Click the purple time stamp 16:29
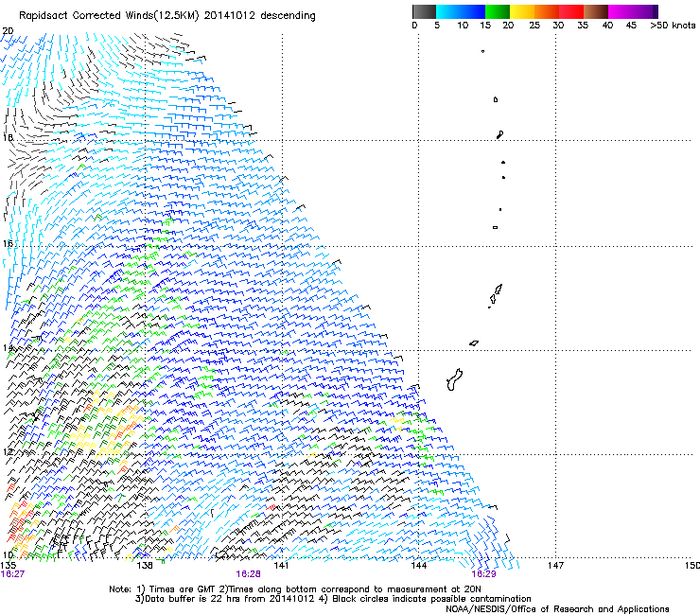The image size is (700, 615). [x=484, y=574]
